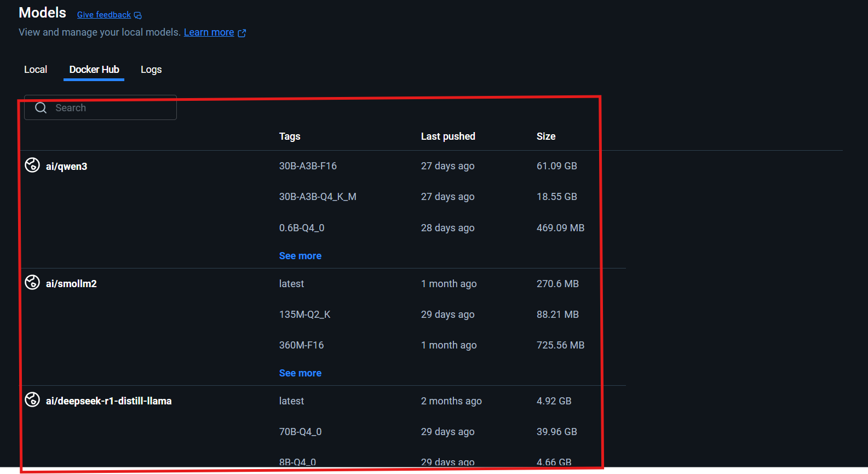Select the 135M-Q2_K tag
The width and height of the screenshot is (868, 474).
click(304, 315)
